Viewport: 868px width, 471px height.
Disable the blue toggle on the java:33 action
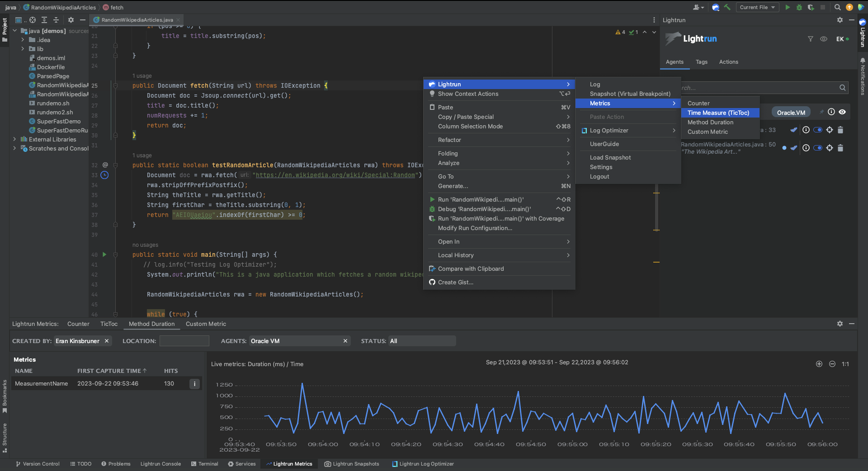[x=817, y=130]
